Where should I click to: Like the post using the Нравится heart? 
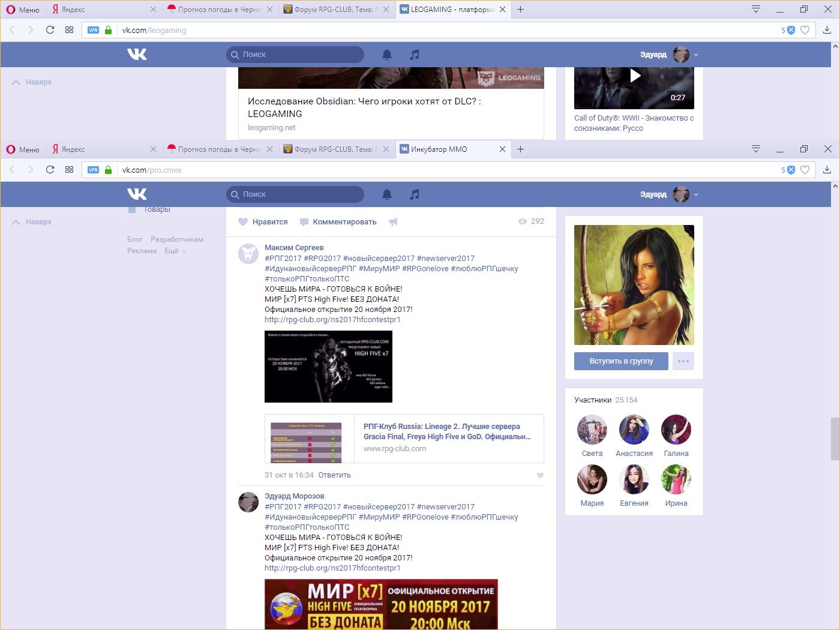pos(243,222)
